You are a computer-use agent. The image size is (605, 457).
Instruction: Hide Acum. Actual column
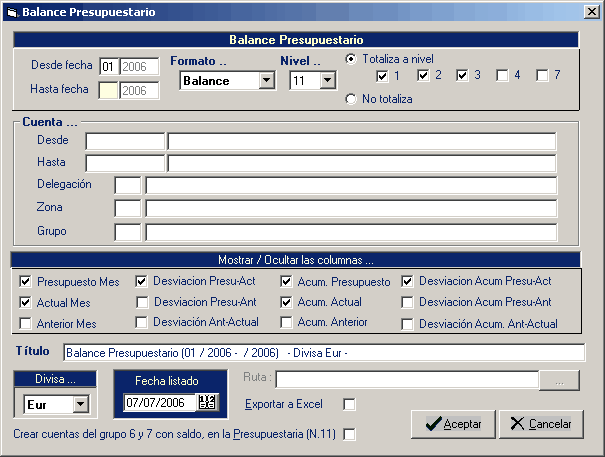pos(286,302)
